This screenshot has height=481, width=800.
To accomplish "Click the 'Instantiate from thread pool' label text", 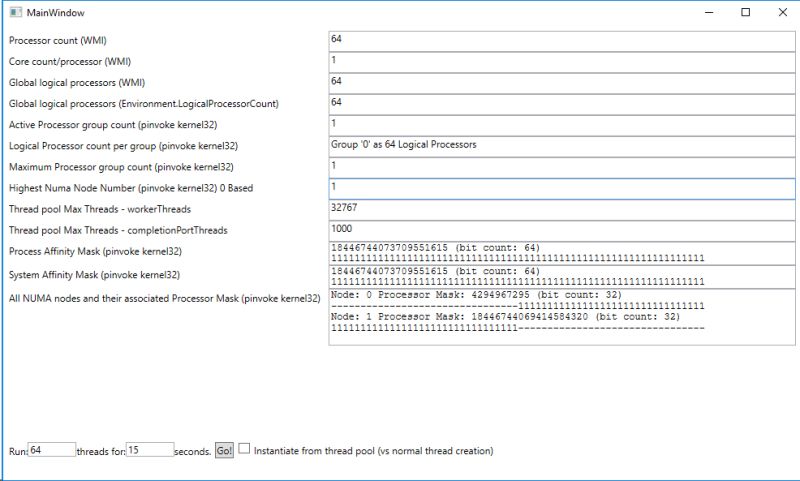I will [373, 451].
